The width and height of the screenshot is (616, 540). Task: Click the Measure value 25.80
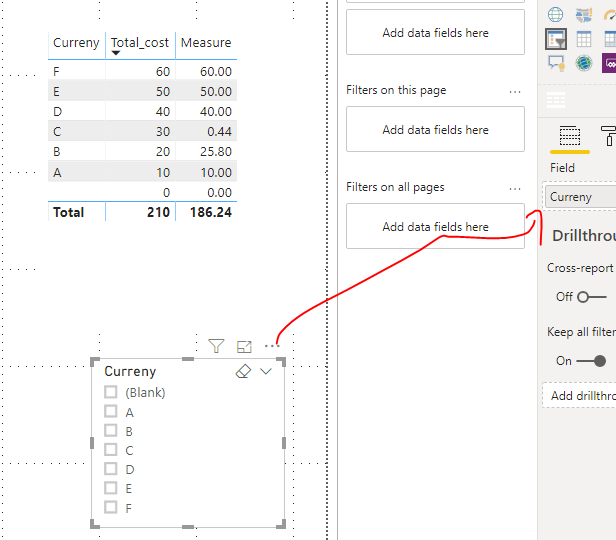point(216,152)
